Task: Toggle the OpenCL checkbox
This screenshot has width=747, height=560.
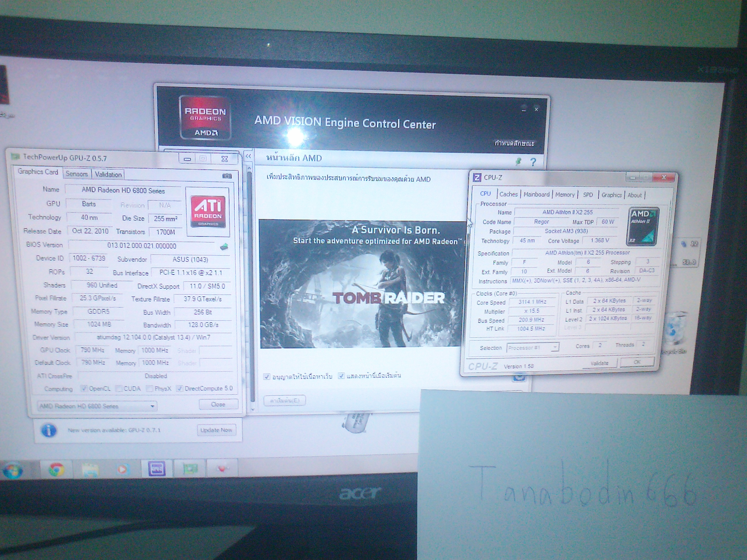Action: tap(84, 389)
